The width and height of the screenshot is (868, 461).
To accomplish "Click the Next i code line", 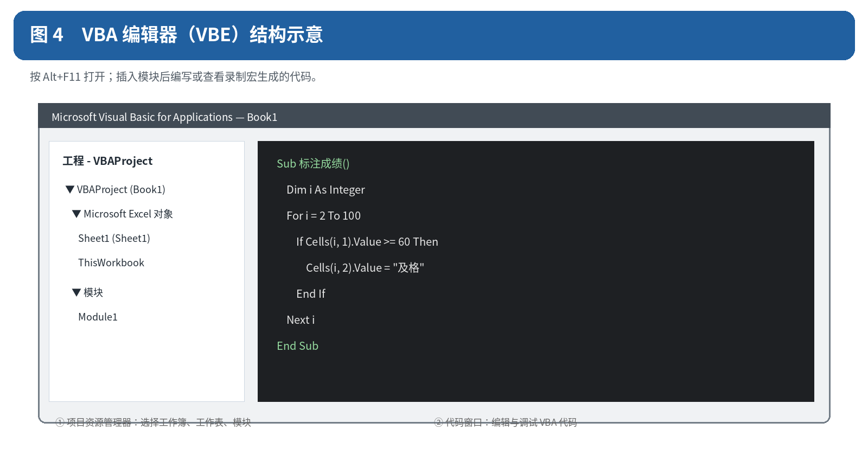I will pyautogui.click(x=301, y=319).
